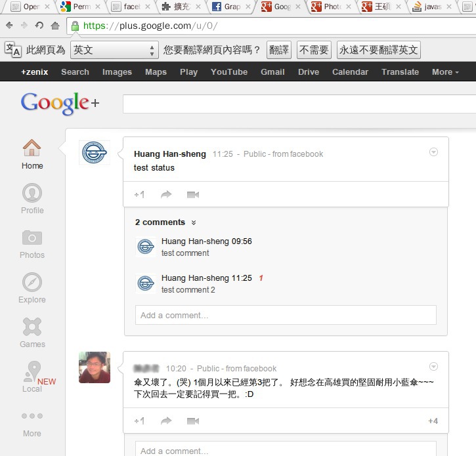Image resolution: width=476 pixels, height=456 pixels.
Task: Open translate source language dropdown
Action: tap(114, 50)
